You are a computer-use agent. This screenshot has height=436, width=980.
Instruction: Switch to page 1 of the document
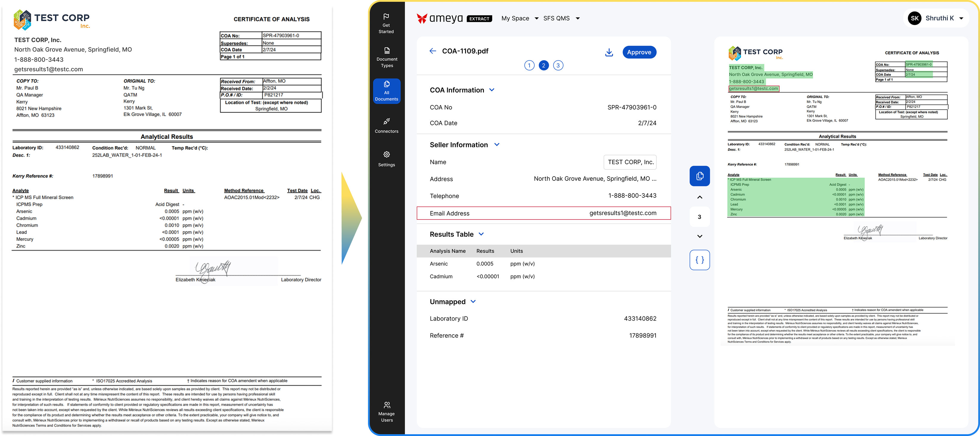529,65
